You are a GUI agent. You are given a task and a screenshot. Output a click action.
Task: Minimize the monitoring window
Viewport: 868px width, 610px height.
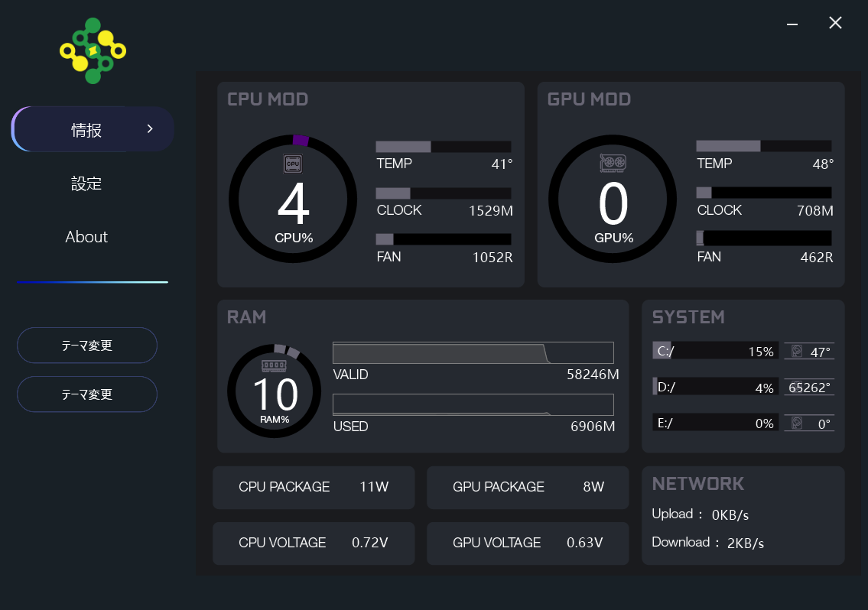pos(792,24)
